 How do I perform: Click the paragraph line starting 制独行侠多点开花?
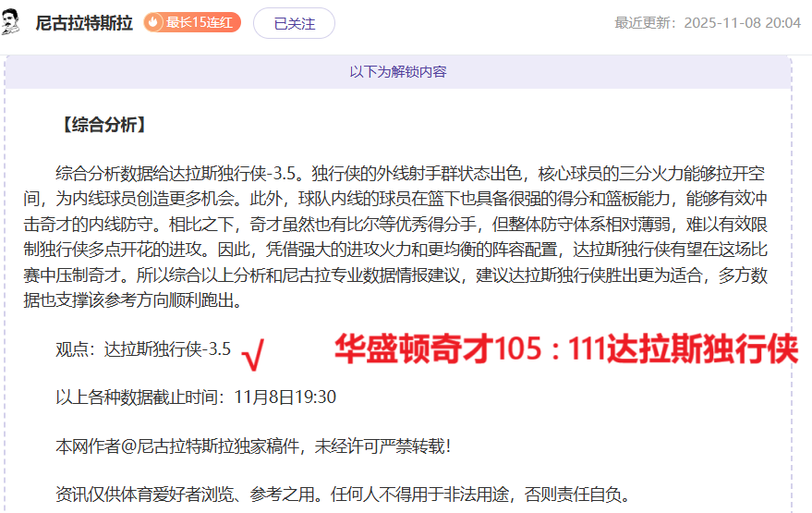[x=409, y=250]
